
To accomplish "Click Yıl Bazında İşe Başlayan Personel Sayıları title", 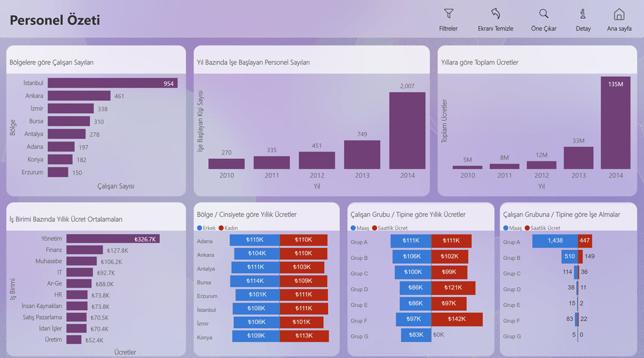I will 253,63.
